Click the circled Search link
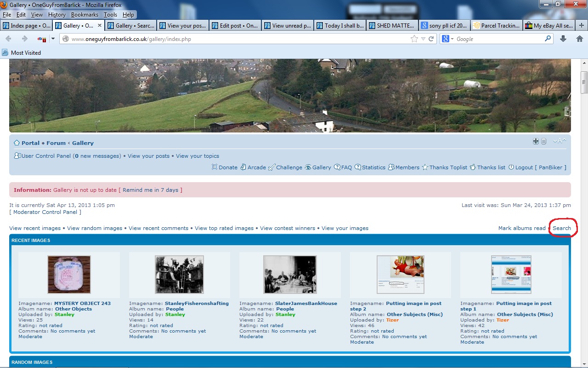 tap(561, 228)
